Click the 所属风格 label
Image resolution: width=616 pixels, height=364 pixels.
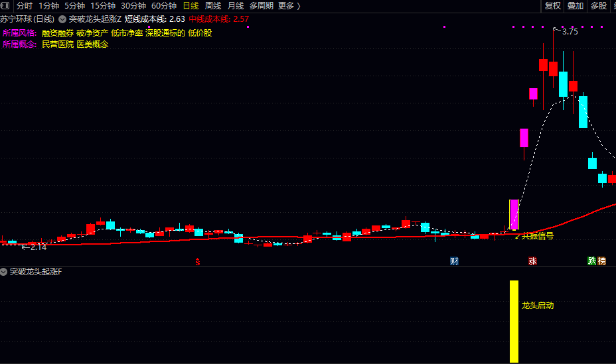click(x=20, y=33)
